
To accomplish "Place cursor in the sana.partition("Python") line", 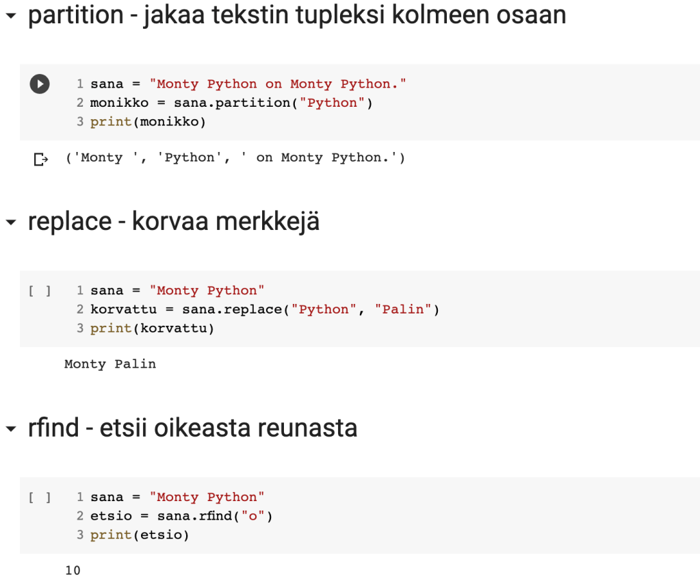I will (x=233, y=103).
